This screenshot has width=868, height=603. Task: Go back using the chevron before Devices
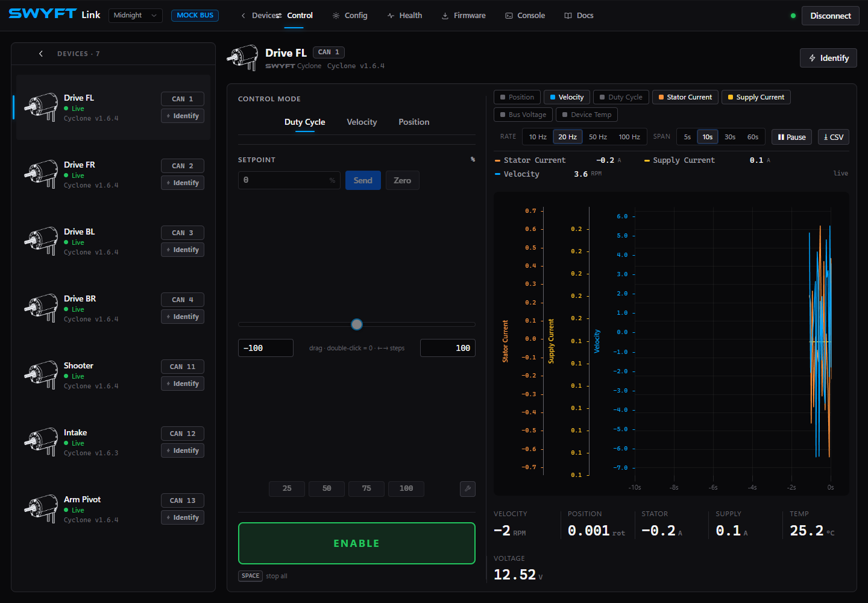[x=243, y=16]
